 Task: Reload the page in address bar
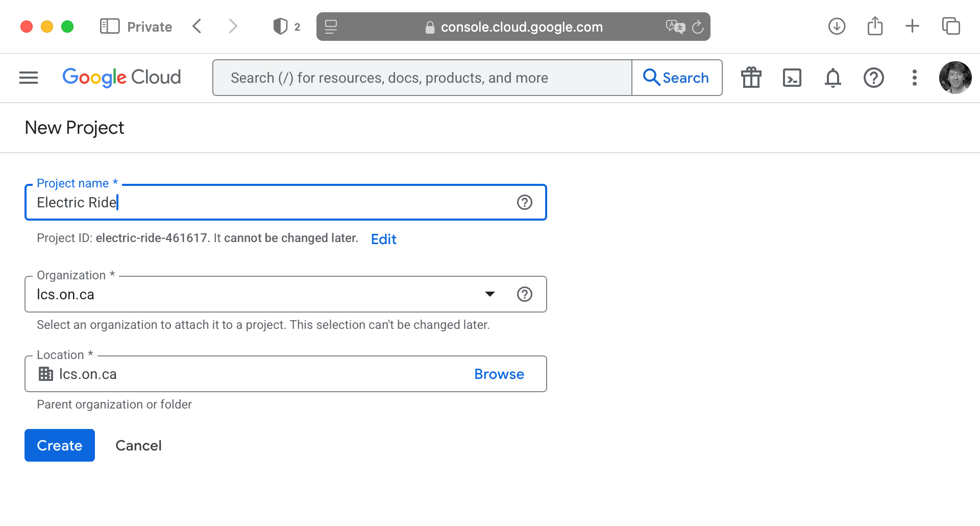tap(698, 27)
